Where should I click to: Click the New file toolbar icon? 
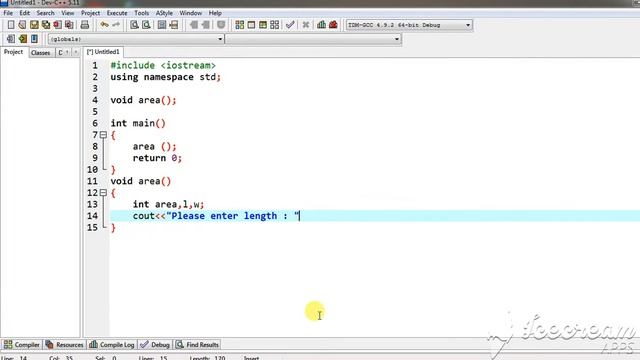pyautogui.click(x=11, y=25)
